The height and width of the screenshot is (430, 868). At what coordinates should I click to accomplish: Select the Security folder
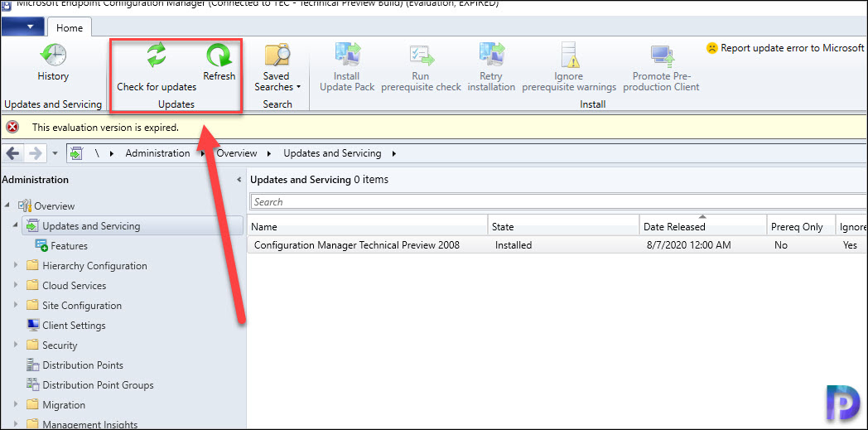point(60,345)
